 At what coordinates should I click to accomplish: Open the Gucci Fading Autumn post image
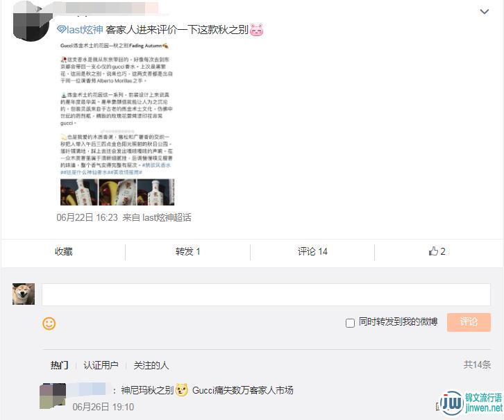coord(117,124)
